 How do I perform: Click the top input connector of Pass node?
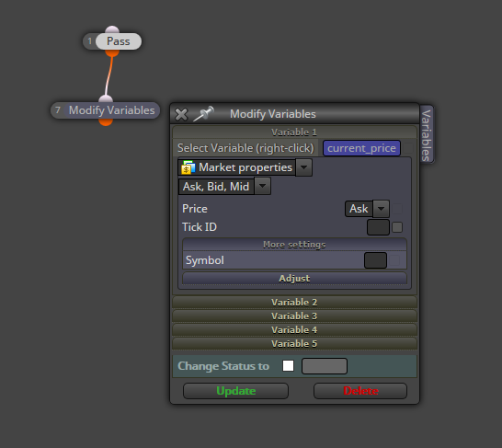point(112,29)
